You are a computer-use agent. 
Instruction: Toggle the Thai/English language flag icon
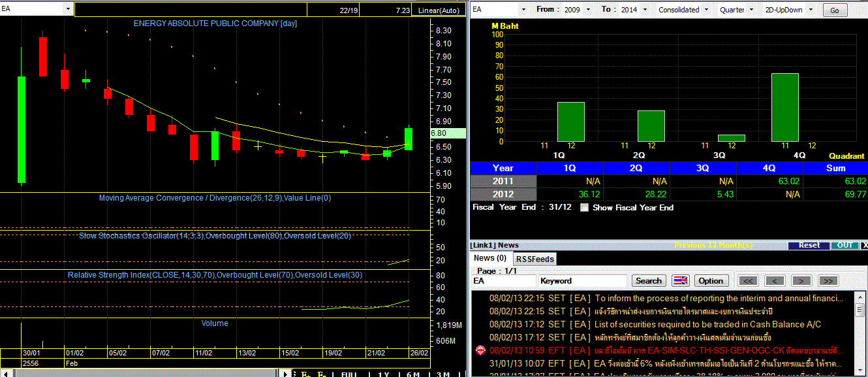coord(681,281)
